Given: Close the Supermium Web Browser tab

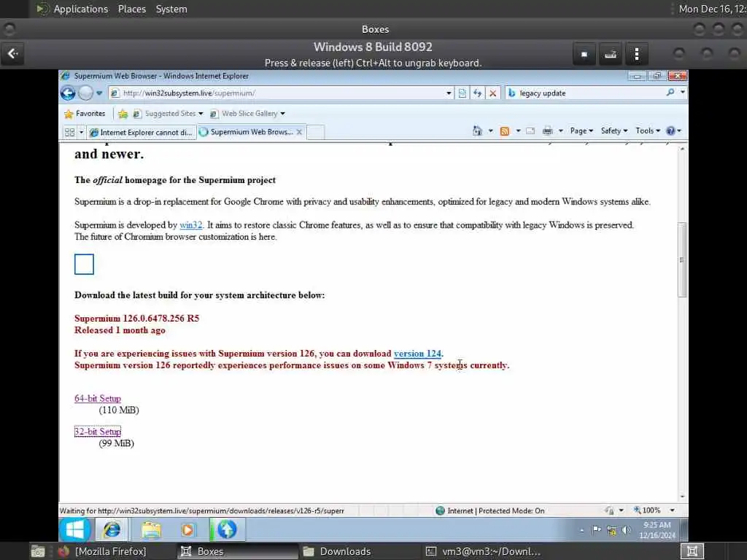Looking at the screenshot, I should pyautogui.click(x=299, y=132).
